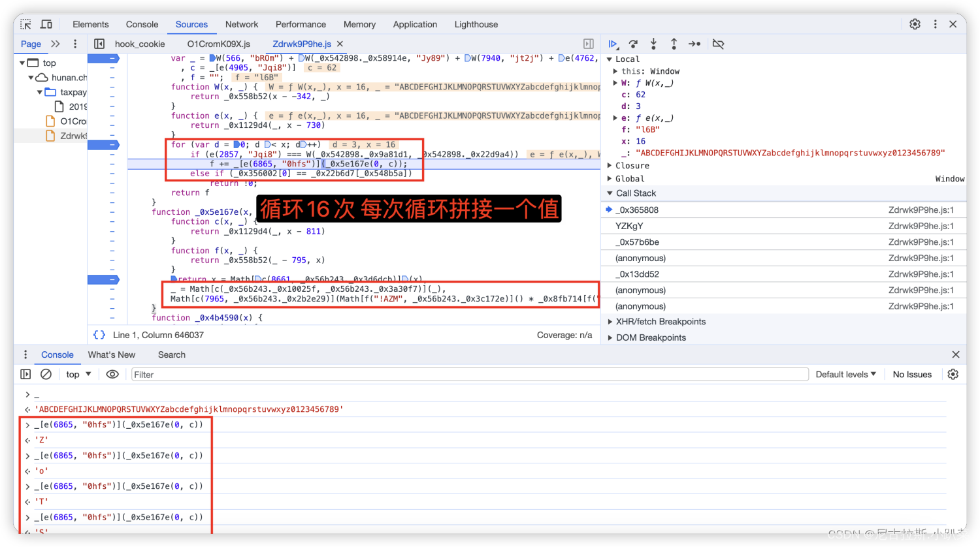Toggle the device toolbar icon
This screenshot has width=980, height=547.
pyautogui.click(x=46, y=24)
